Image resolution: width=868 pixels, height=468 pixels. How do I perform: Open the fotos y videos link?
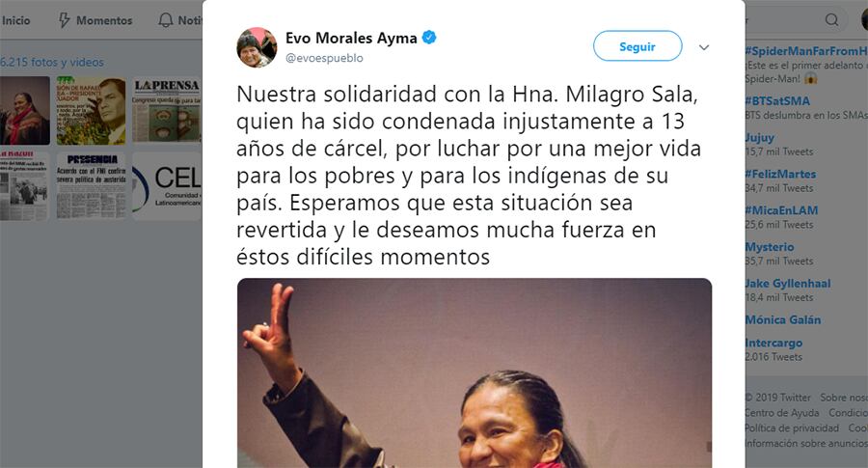coord(52,62)
